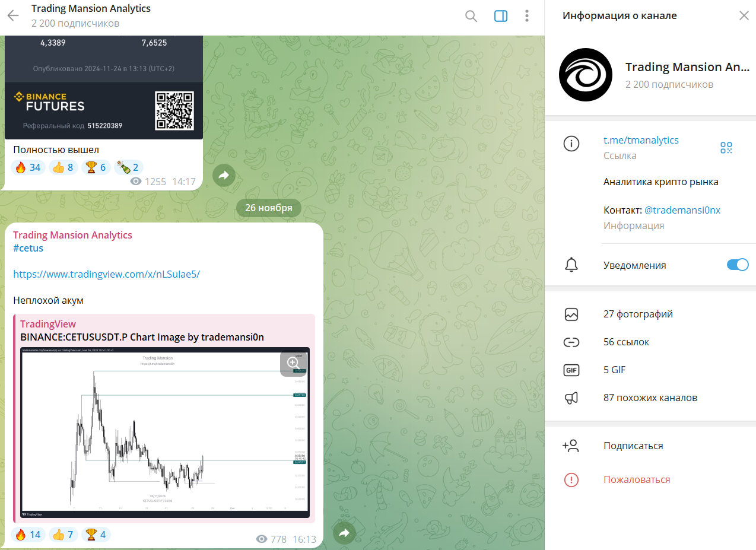
Task: Click the Неплохой акум message text
Action: tap(48, 300)
